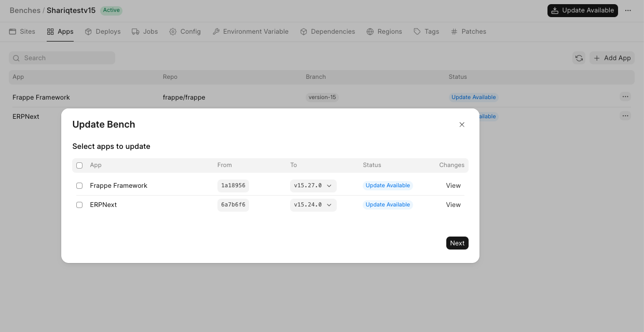Click the version-15 branch badge

(322, 97)
